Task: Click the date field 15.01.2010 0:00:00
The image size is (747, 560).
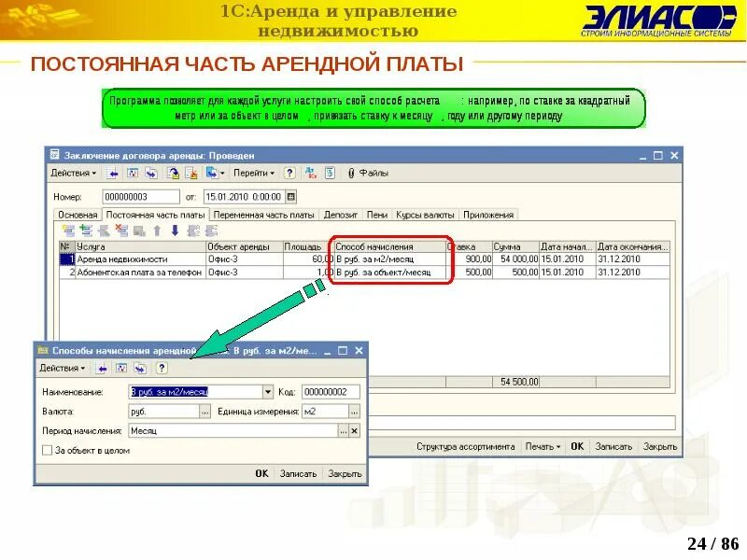Action: coord(245,197)
